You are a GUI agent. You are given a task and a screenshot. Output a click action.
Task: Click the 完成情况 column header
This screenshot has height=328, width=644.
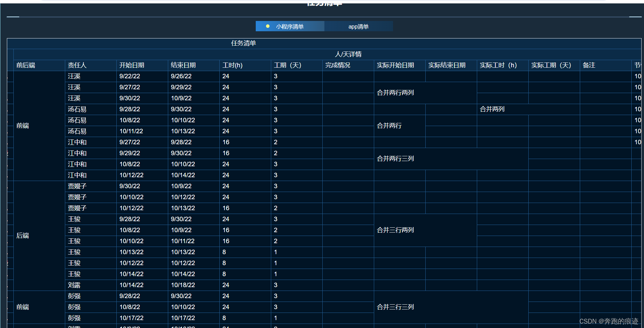pos(338,65)
